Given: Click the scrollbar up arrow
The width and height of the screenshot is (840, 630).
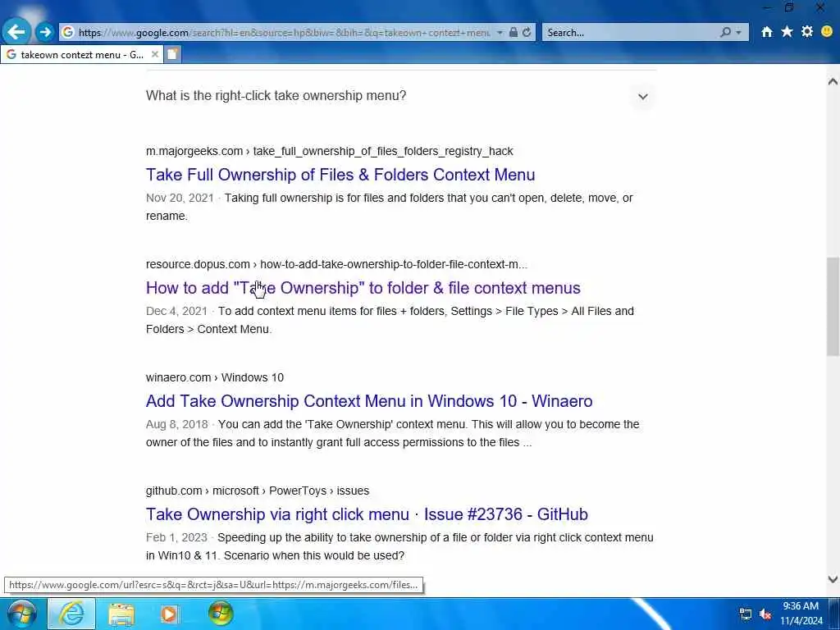Looking at the screenshot, I should (833, 81).
